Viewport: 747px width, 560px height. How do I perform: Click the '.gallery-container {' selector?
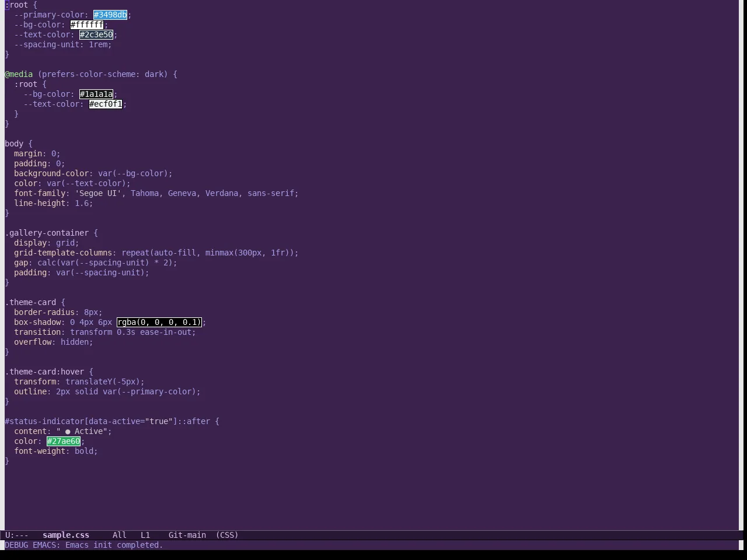click(x=51, y=233)
